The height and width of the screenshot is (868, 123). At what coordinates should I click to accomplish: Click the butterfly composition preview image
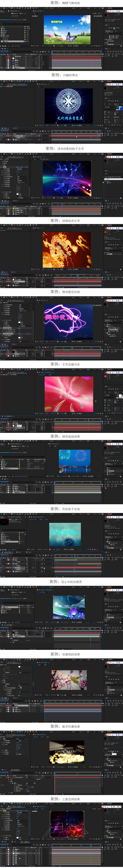click(67, 30)
